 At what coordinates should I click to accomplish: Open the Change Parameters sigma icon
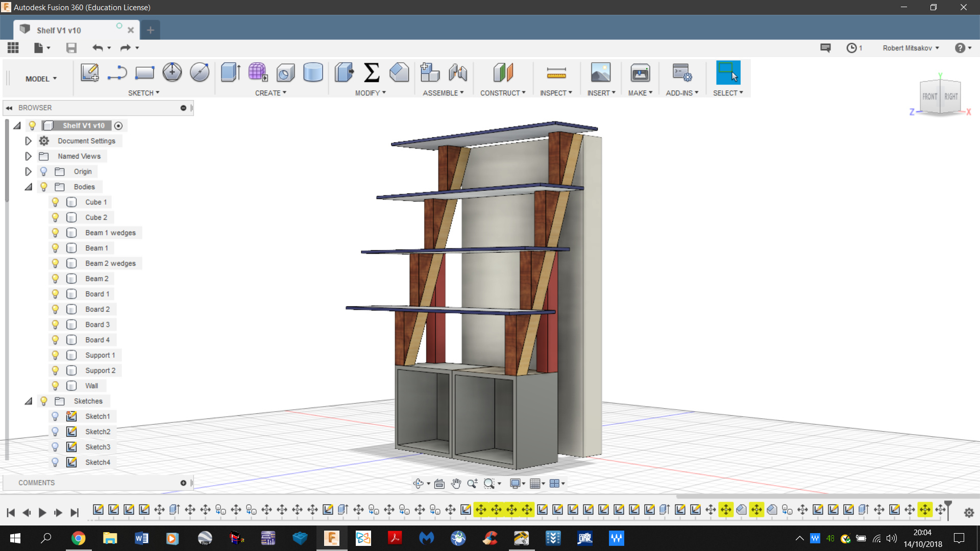click(x=372, y=72)
